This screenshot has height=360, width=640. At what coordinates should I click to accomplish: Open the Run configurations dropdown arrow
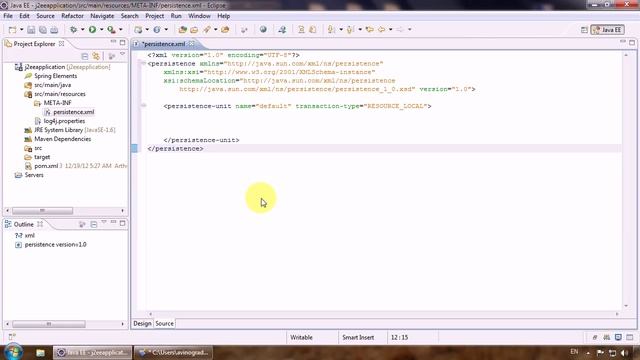(x=102, y=30)
